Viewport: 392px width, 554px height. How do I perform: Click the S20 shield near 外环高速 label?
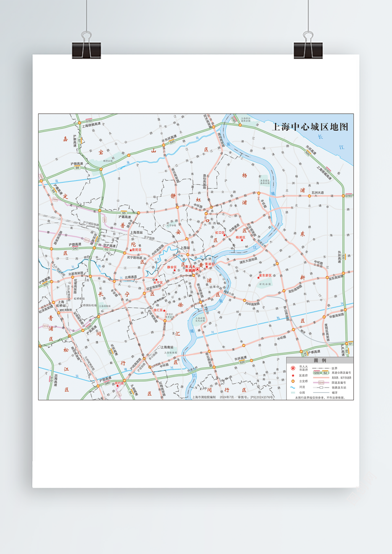(x=172, y=142)
